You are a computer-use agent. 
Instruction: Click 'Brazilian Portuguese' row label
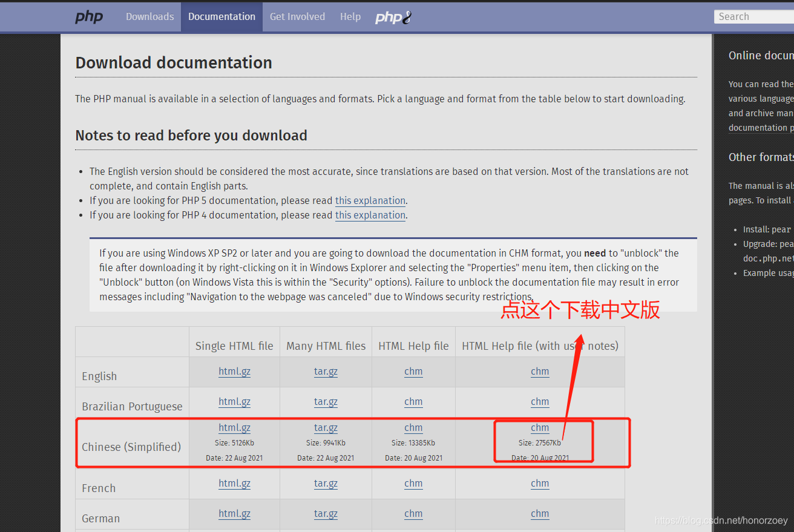(x=132, y=407)
